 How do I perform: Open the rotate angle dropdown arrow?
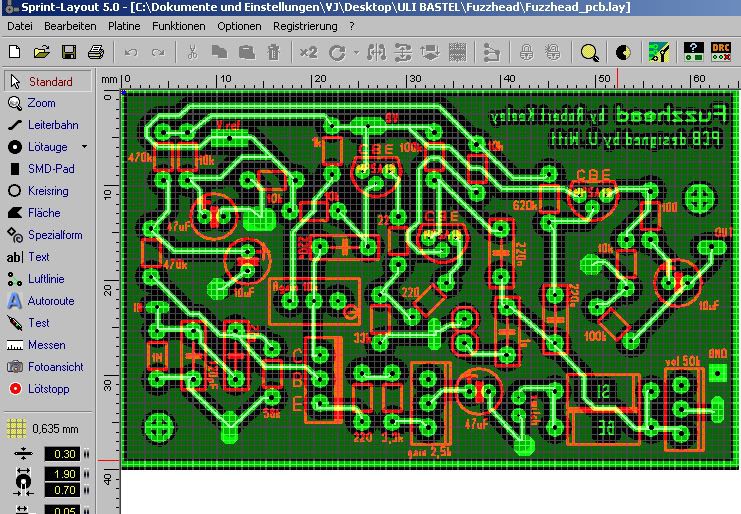click(x=356, y=52)
